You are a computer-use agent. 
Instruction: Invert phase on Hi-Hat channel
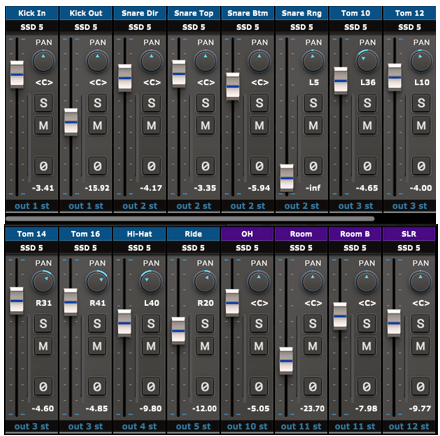(x=151, y=386)
